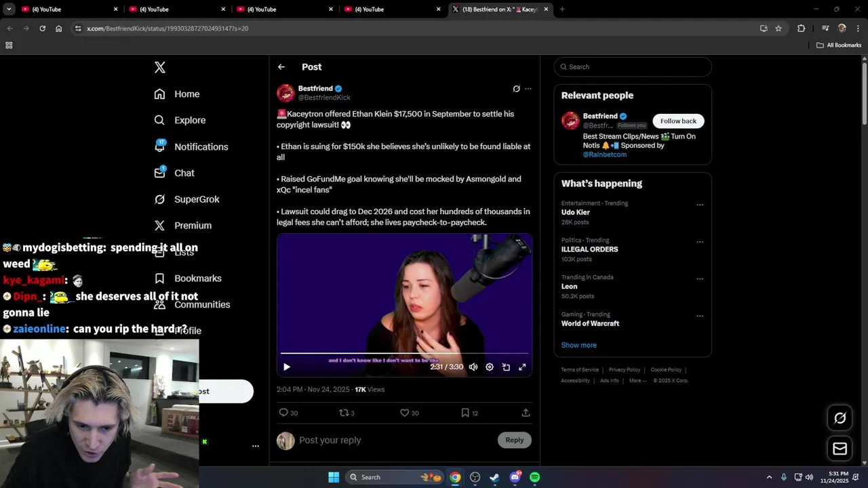
Task: Close the Bestfriend on X tab
Action: point(546,9)
